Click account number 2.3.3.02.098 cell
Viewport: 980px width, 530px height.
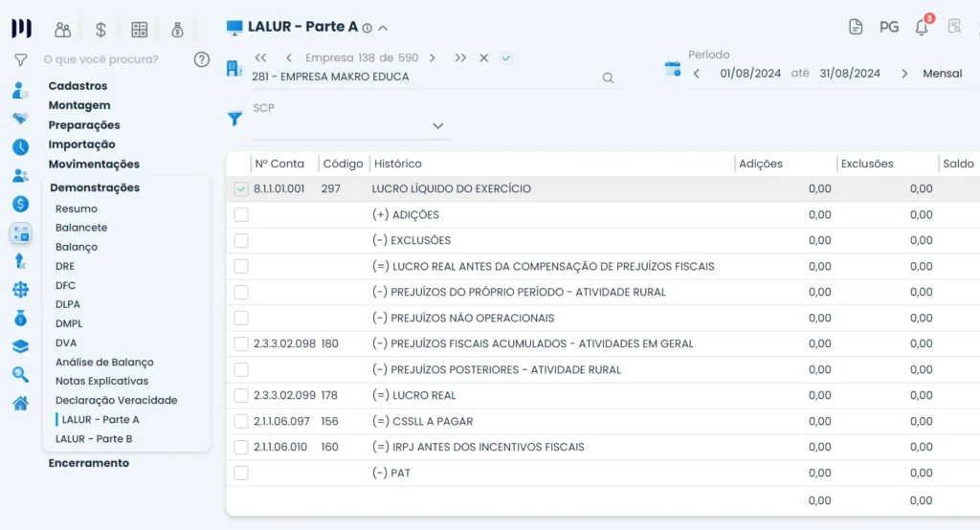click(x=284, y=343)
